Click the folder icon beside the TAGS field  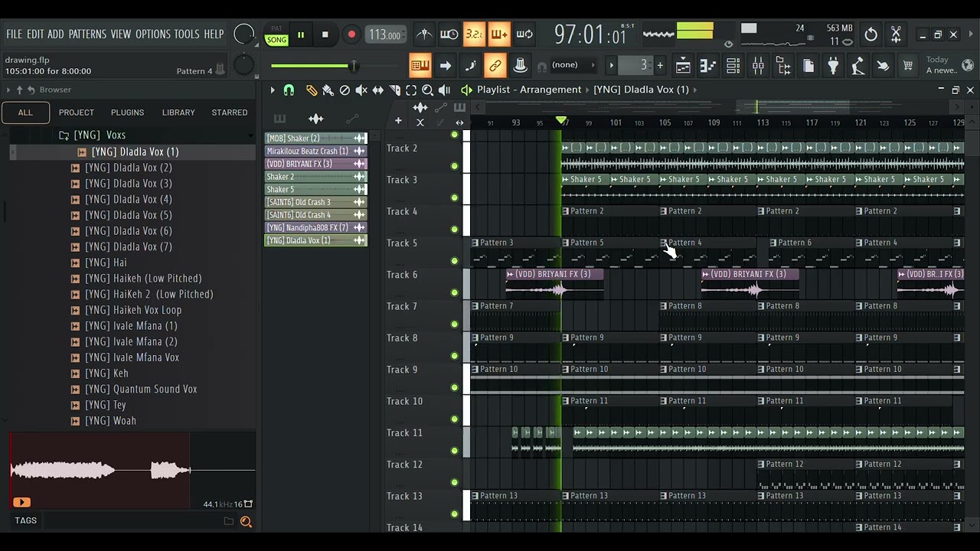tap(228, 521)
